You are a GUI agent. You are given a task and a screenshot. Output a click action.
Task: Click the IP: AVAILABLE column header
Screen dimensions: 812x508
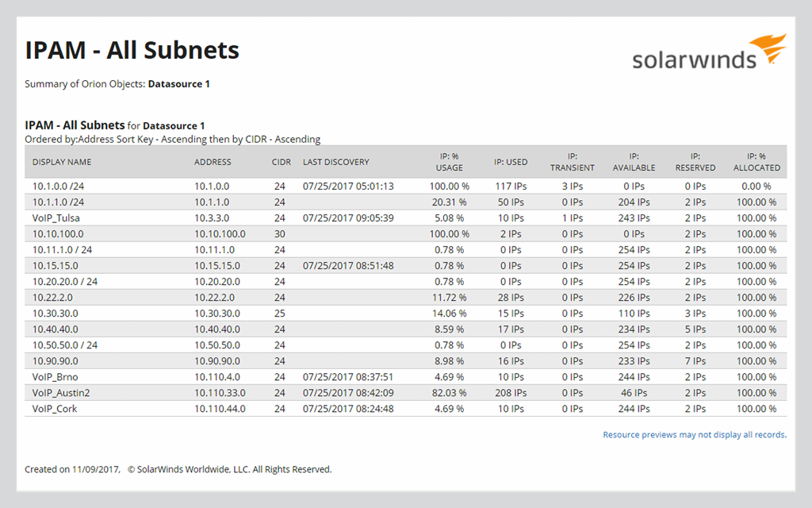[634, 162]
